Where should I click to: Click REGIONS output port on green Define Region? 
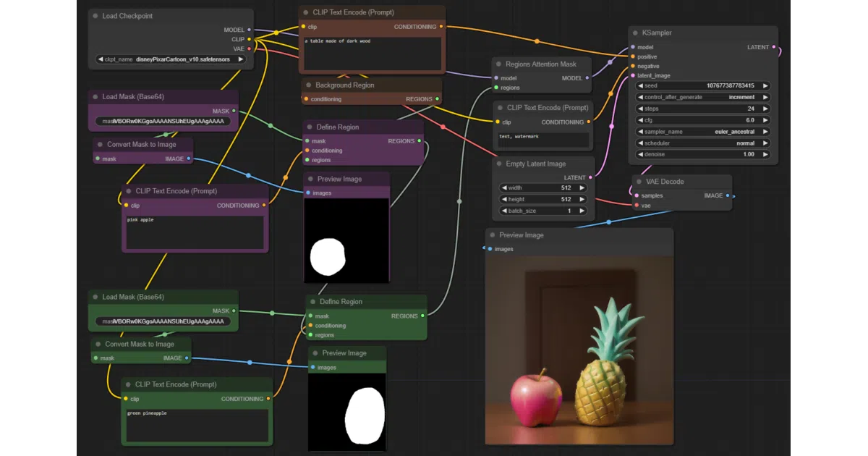tap(422, 316)
